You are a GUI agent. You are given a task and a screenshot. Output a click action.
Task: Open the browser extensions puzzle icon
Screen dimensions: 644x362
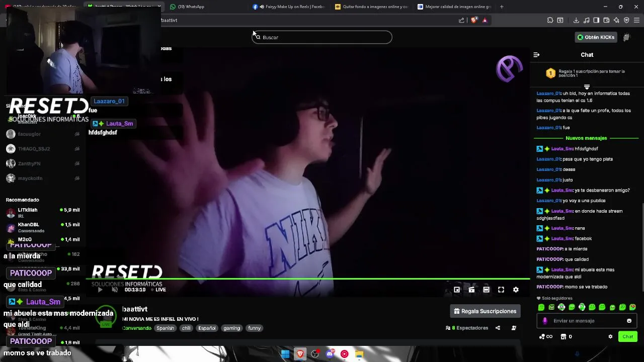pyautogui.click(x=550, y=20)
